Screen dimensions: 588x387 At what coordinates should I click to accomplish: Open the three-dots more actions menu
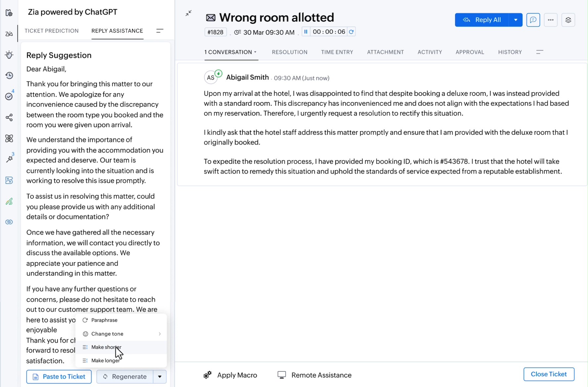point(551,20)
